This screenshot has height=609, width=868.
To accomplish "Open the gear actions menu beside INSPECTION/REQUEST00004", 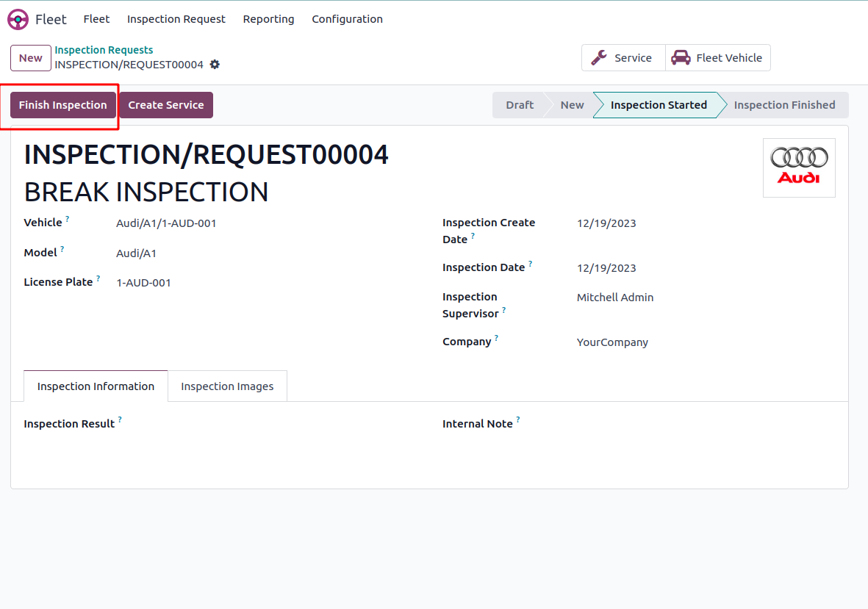I will point(215,65).
